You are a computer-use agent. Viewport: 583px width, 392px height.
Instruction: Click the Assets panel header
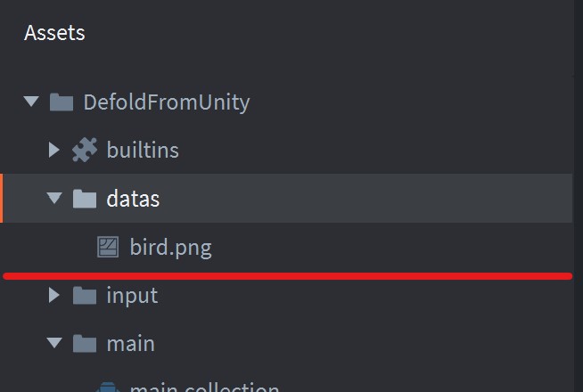pyautogui.click(x=54, y=33)
